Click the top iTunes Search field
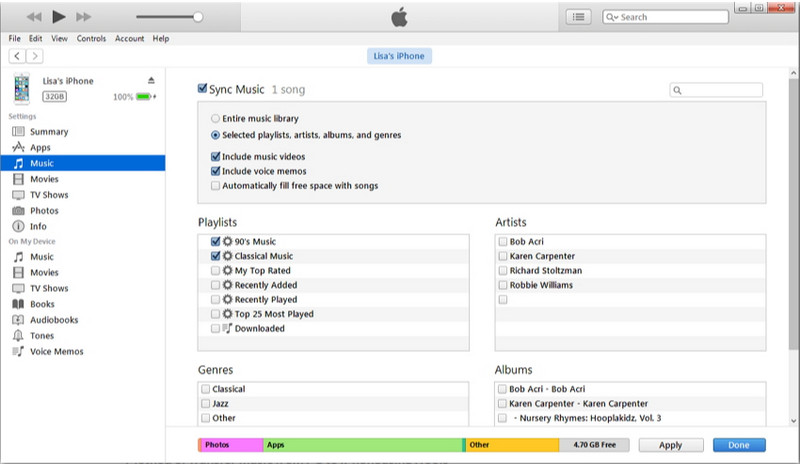This screenshot has height=464, width=800. coord(665,17)
